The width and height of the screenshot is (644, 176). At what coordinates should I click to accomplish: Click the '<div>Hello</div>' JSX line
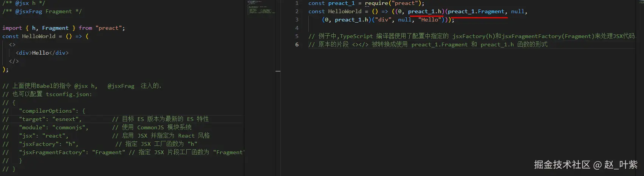pyautogui.click(x=42, y=53)
